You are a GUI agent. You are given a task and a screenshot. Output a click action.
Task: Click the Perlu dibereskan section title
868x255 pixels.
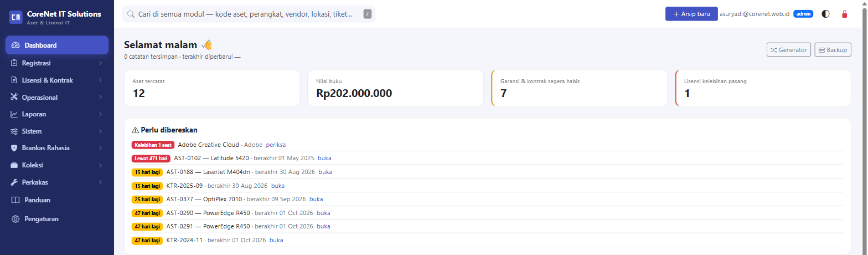click(x=169, y=130)
